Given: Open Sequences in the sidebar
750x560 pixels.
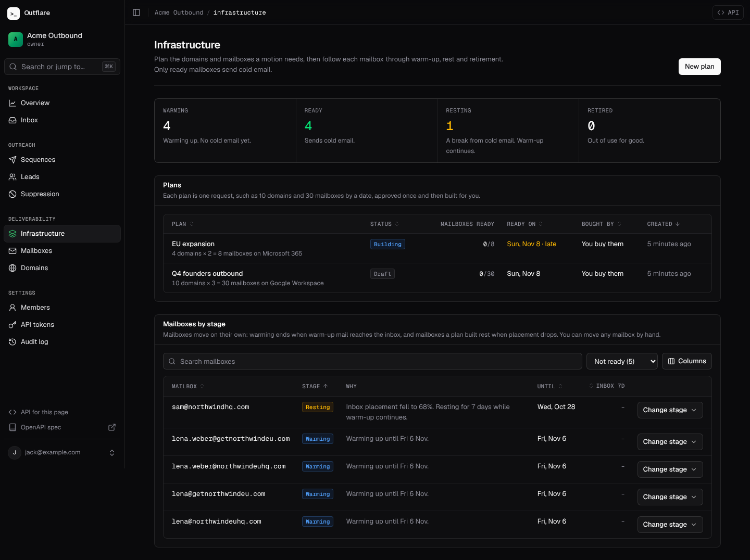Looking at the screenshot, I should pyautogui.click(x=62, y=160).
